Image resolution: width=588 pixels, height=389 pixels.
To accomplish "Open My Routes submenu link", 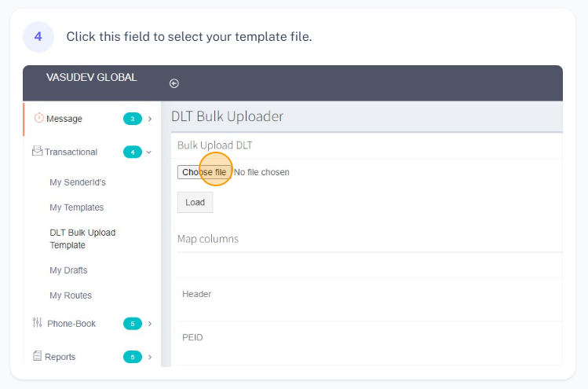I will pyautogui.click(x=71, y=295).
